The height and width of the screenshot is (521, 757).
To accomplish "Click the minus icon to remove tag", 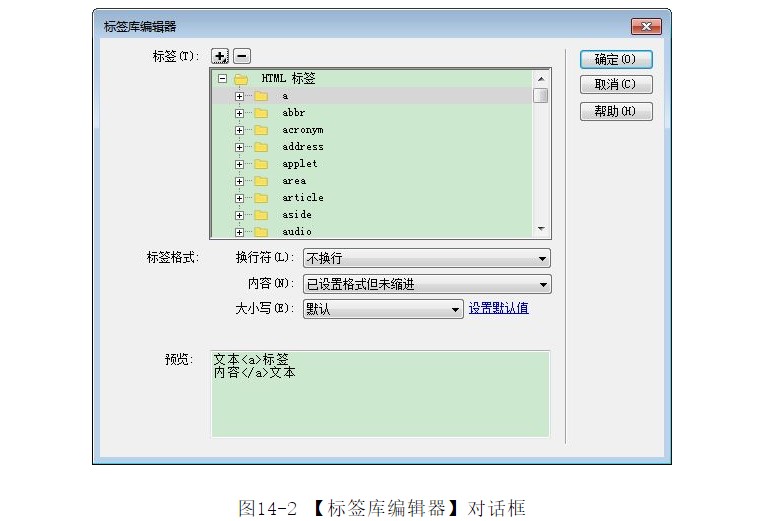I will click(x=242, y=57).
